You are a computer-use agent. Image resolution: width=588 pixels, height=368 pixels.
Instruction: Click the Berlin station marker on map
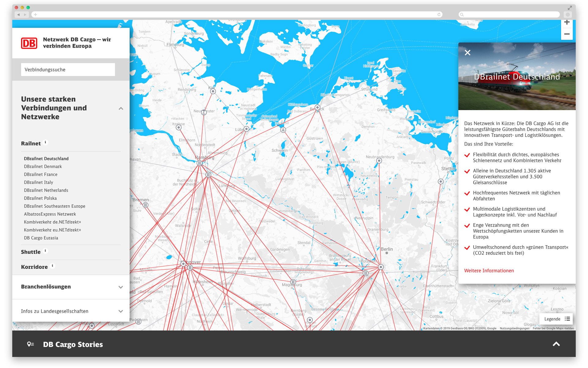381,267
